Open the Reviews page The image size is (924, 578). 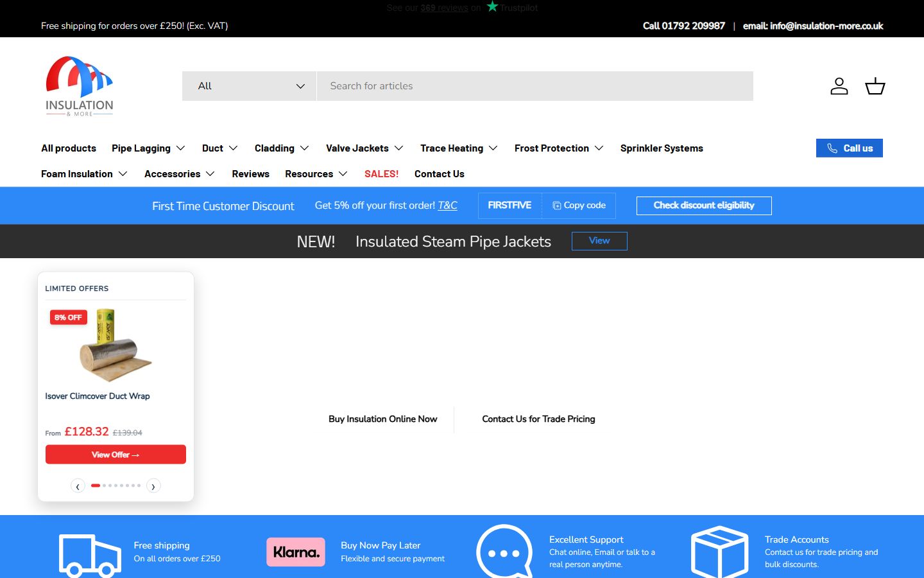point(251,174)
